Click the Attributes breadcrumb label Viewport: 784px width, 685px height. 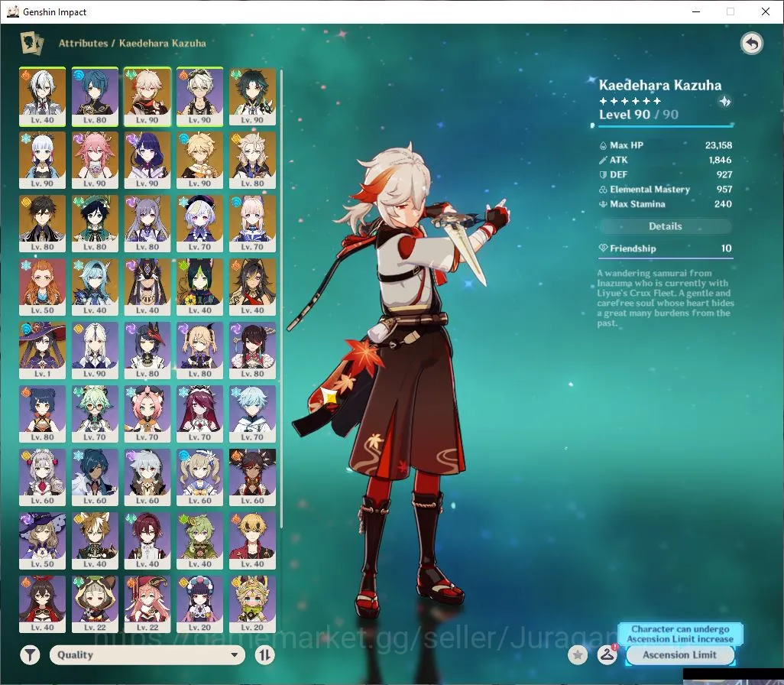[x=83, y=43]
